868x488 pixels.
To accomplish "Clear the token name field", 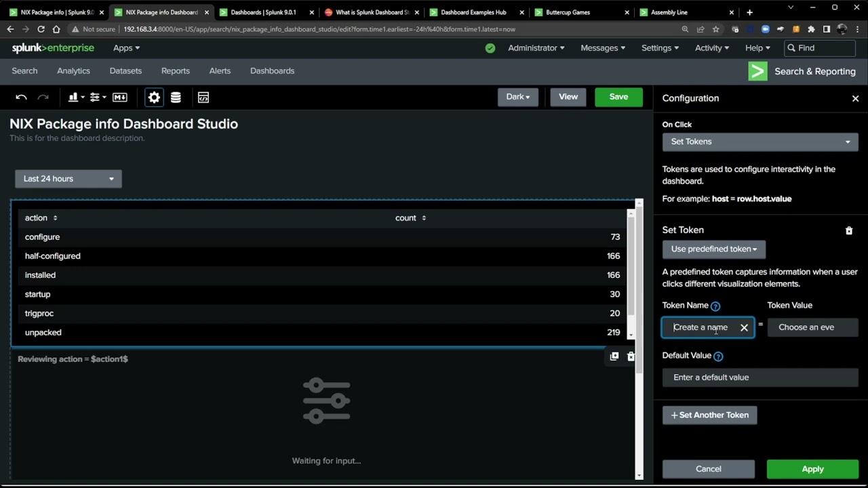I will 744,327.
